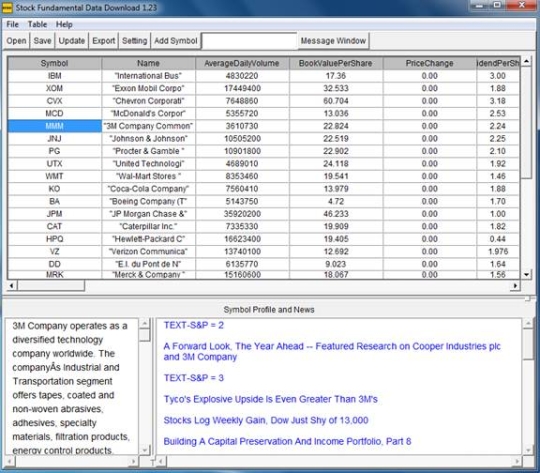This screenshot has width=540, height=473.
Task: Select the JNJ symbol cell
Action: click(54, 138)
